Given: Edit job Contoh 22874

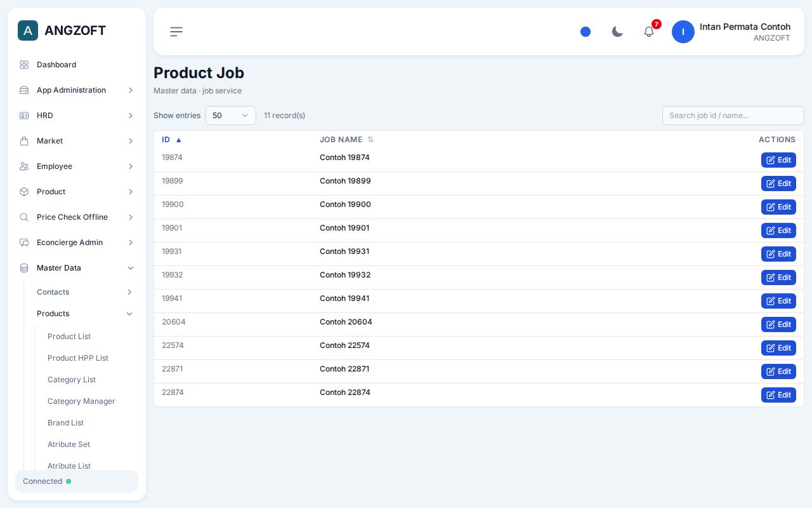Looking at the screenshot, I should tap(778, 395).
